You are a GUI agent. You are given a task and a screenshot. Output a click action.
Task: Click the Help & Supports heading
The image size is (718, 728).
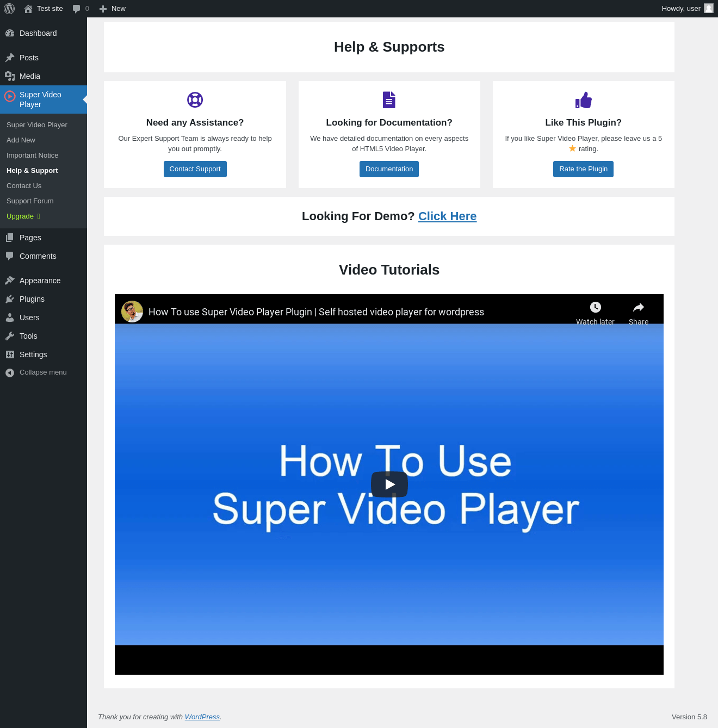[389, 47]
